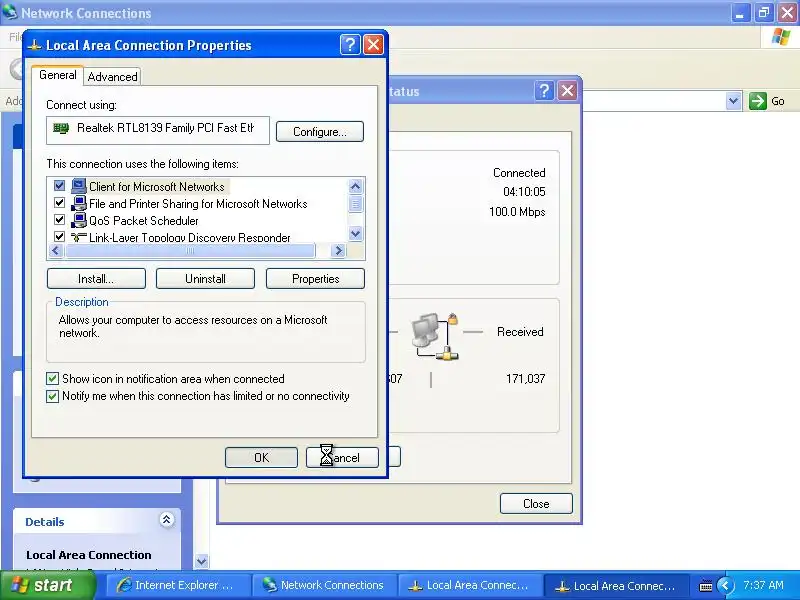Open help in the Properties dialog title bar
The width and height of the screenshot is (800, 600).
click(x=350, y=45)
